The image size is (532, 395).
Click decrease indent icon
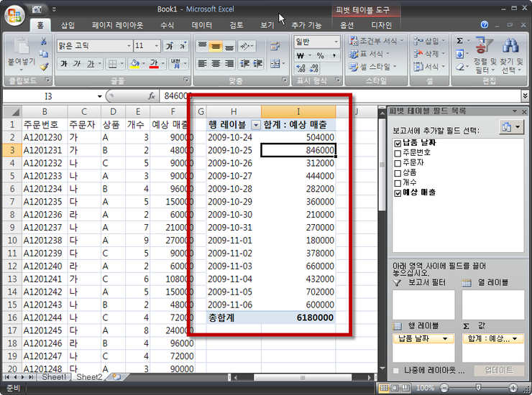[x=244, y=63]
